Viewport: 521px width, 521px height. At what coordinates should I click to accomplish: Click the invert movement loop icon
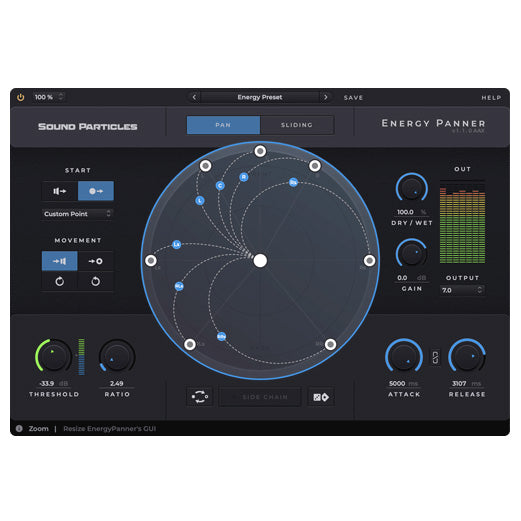point(199,397)
